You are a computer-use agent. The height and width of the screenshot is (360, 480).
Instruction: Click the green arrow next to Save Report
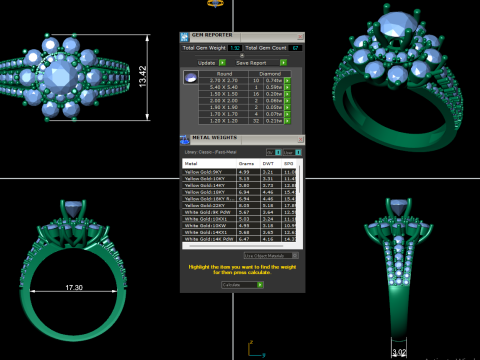[283, 63]
